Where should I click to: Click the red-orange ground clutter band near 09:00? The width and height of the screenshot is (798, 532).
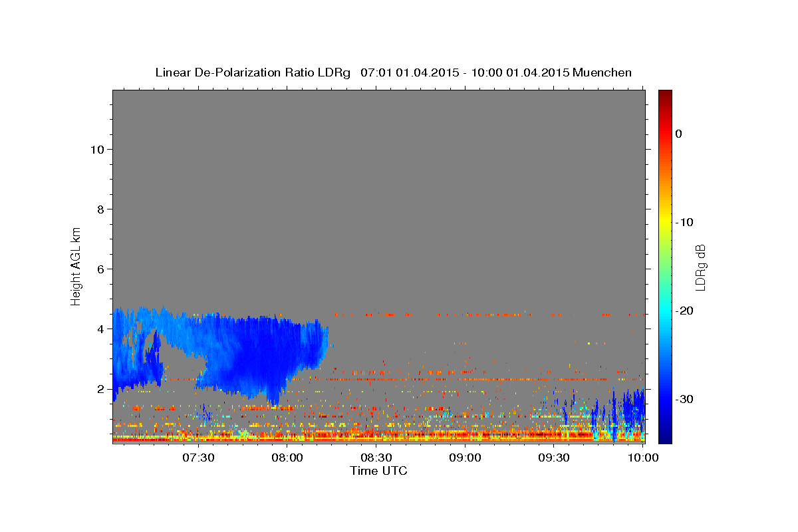click(x=465, y=436)
